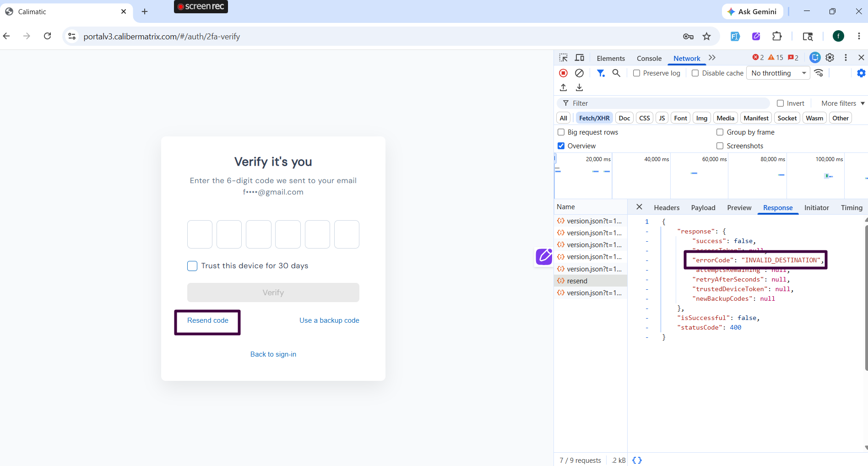
Task: Open network search magnifier icon
Action: tap(617, 73)
